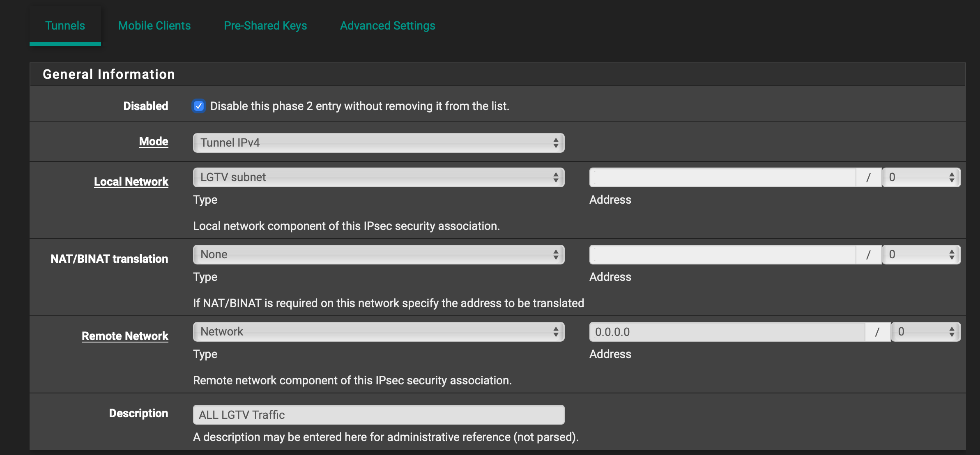Open Remote Network subnet mask selector

coord(925,332)
